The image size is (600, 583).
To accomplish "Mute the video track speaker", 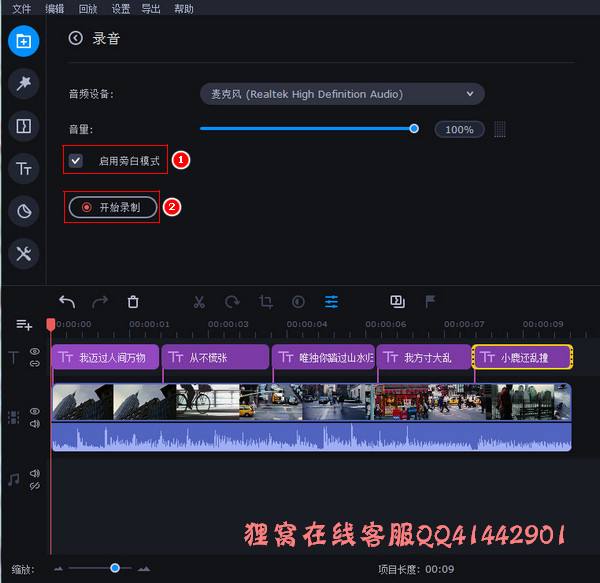I will pyautogui.click(x=35, y=423).
